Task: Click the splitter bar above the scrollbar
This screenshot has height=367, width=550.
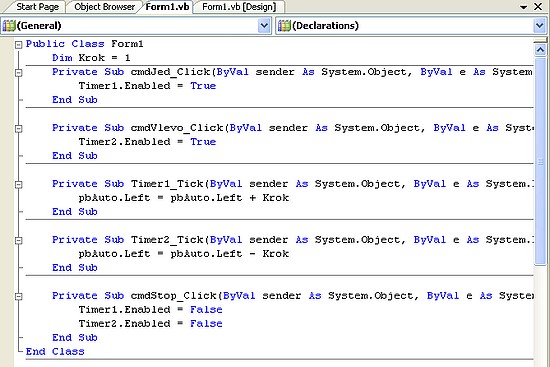Action: [x=540, y=41]
